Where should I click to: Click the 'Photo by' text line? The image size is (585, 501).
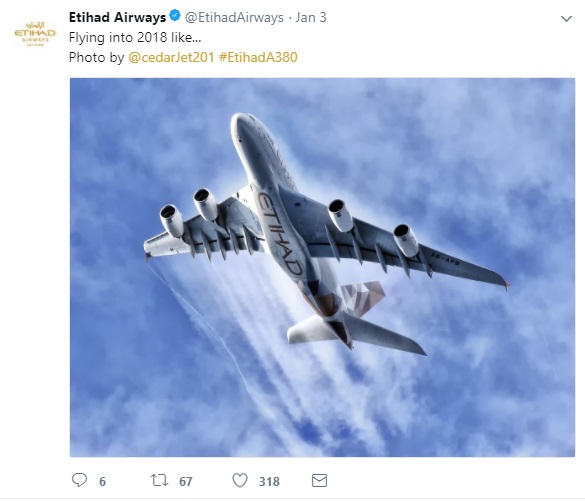[96, 57]
